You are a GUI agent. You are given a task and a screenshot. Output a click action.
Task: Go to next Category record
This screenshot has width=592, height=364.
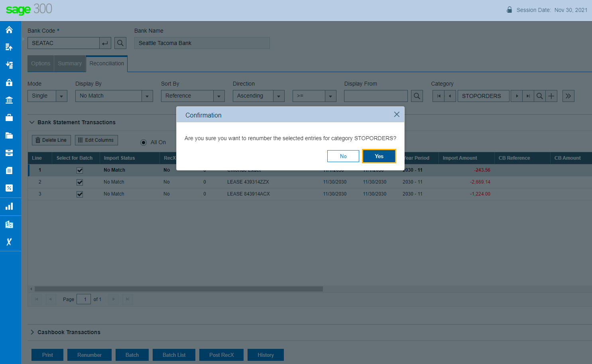click(x=517, y=96)
